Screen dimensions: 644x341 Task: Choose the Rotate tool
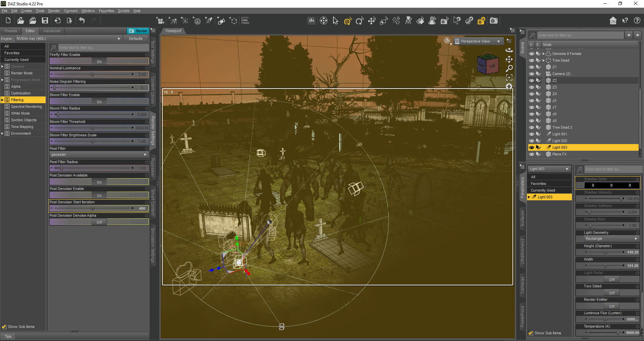tap(360, 21)
